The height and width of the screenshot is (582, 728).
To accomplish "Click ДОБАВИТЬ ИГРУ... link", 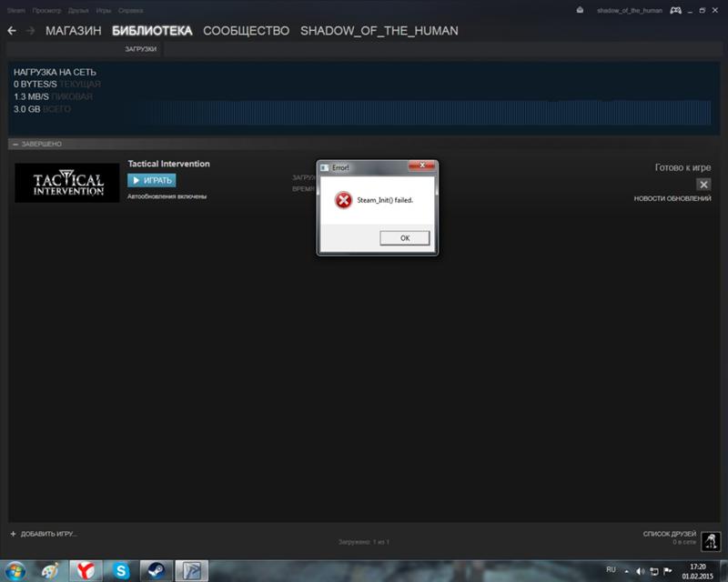I will click(44, 534).
